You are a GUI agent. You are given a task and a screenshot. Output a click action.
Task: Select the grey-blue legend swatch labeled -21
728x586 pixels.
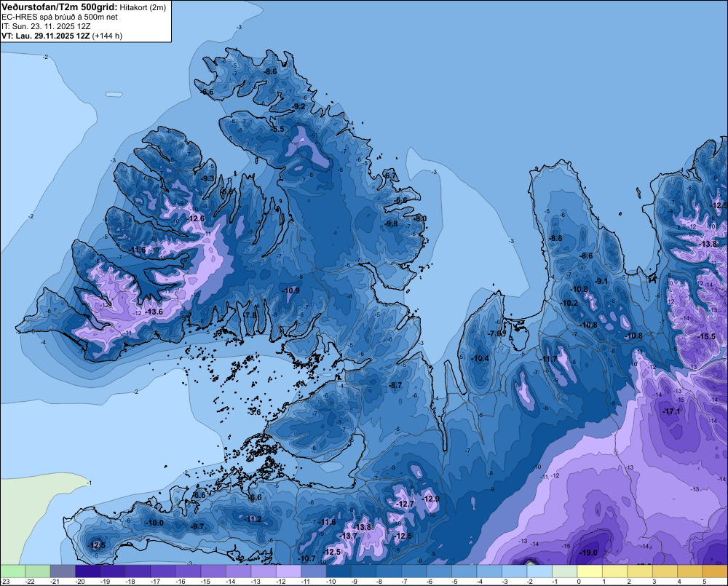pos(63,571)
